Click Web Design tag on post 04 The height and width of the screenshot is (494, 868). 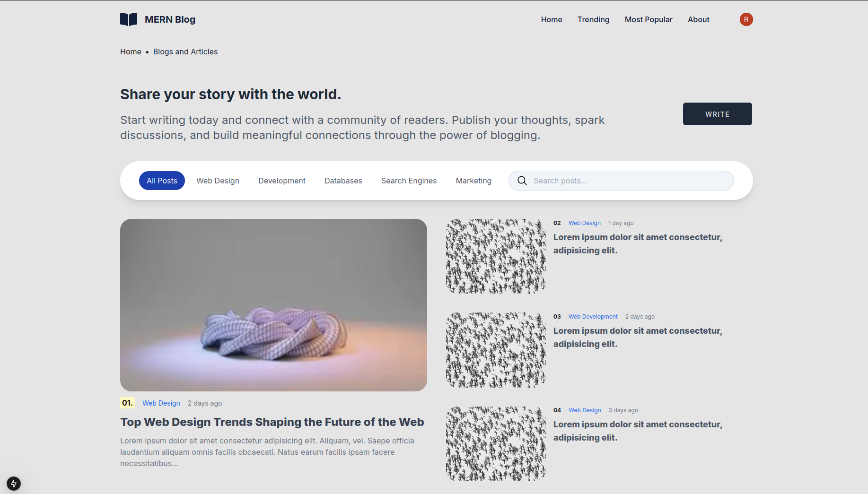[x=585, y=410]
